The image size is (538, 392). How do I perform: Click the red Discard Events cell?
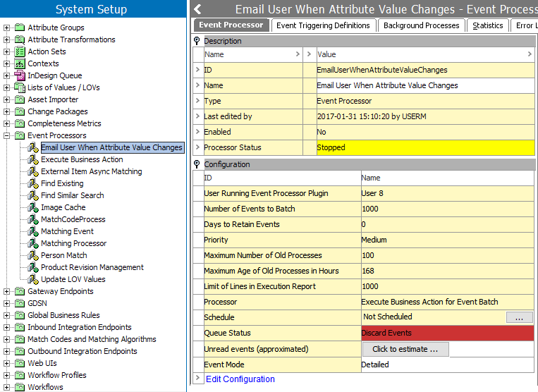point(448,333)
